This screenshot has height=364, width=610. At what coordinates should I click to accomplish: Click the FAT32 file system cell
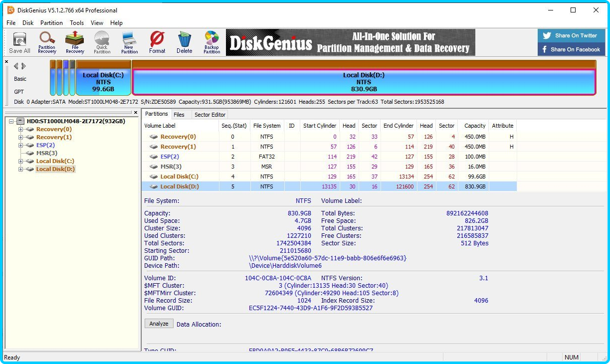click(x=266, y=157)
